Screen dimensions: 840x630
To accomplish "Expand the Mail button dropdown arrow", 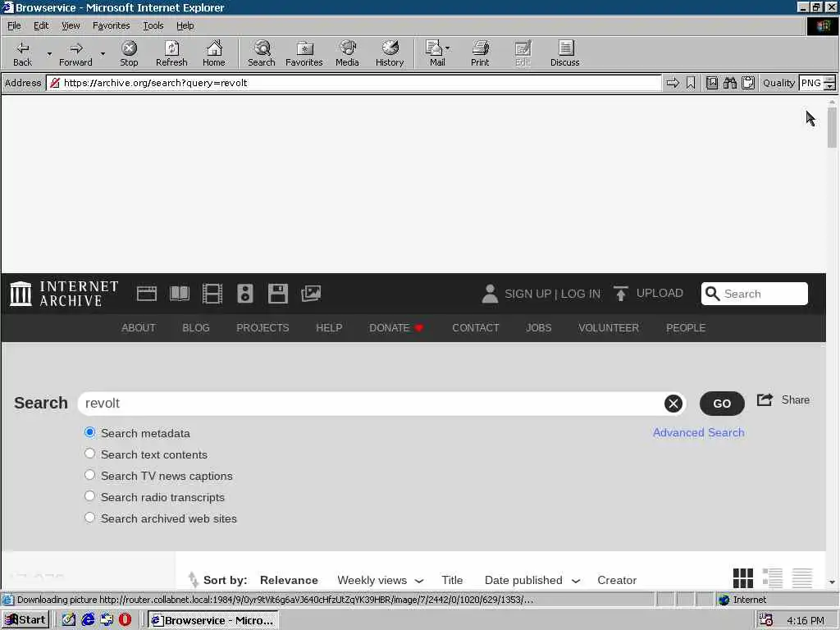I will pos(448,48).
